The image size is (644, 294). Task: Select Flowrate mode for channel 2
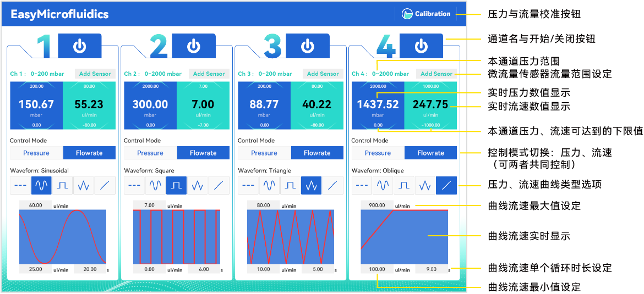tap(203, 153)
